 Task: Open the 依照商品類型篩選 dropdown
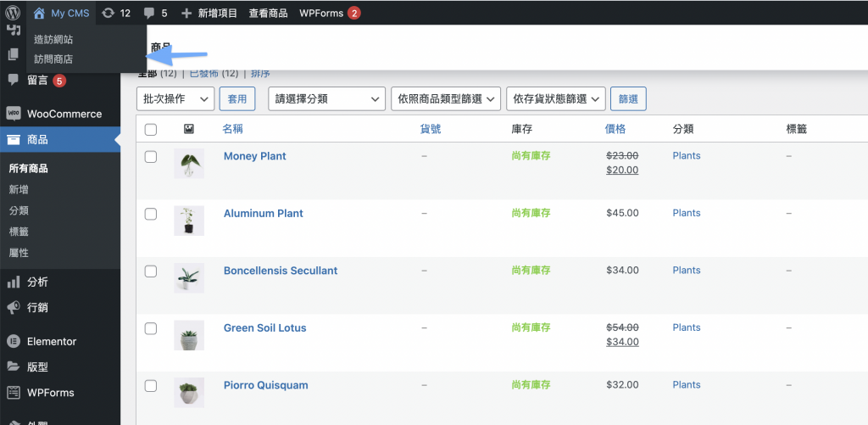(446, 98)
